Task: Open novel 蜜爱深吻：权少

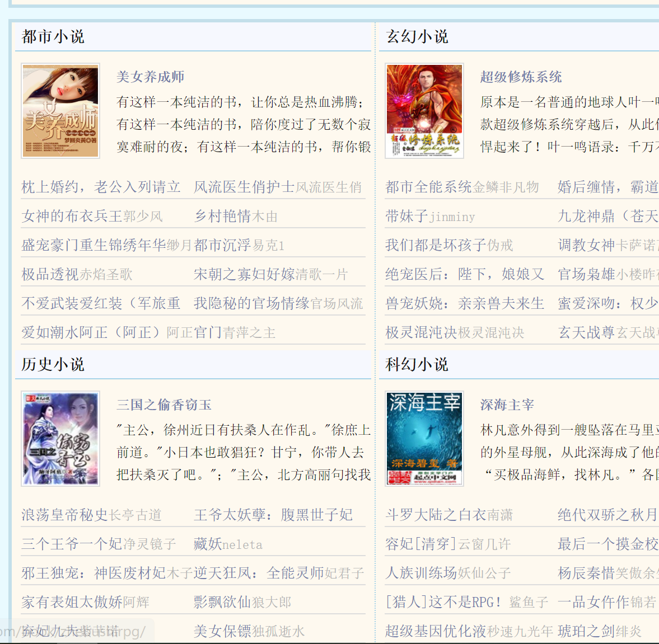Action: 608,303
